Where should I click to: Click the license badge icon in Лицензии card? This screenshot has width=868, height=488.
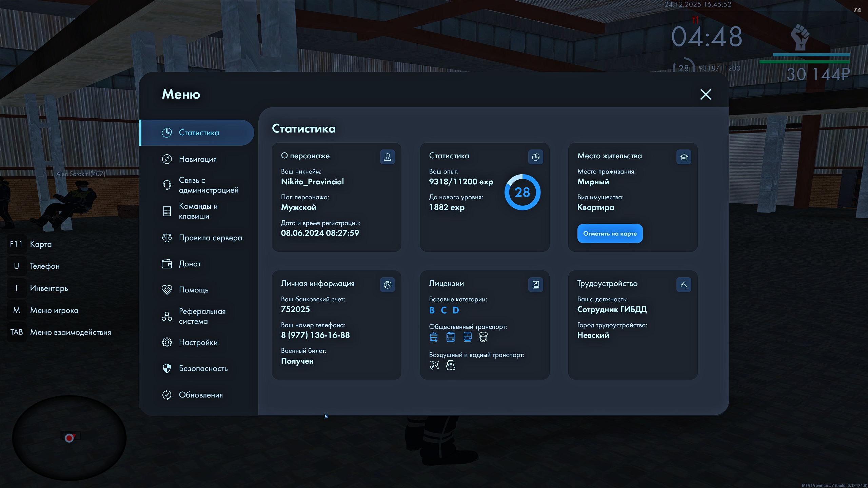click(535, 285)
